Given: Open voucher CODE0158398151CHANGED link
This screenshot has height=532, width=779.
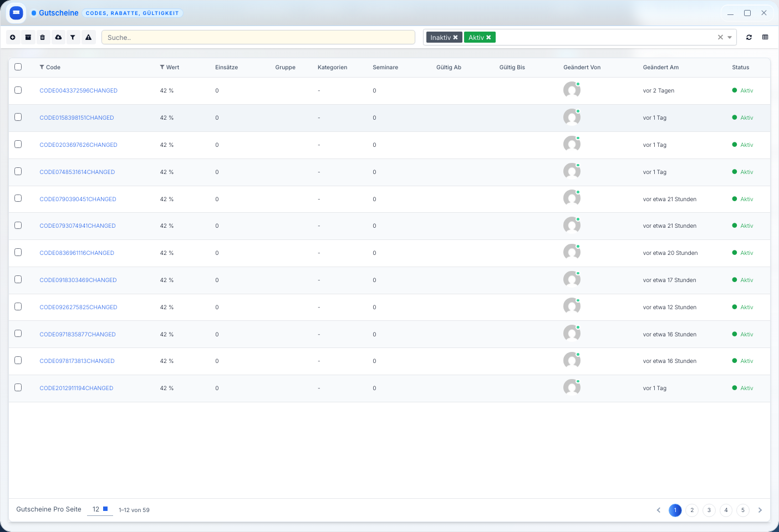Looking at the screenshot, I should (77, 117).
